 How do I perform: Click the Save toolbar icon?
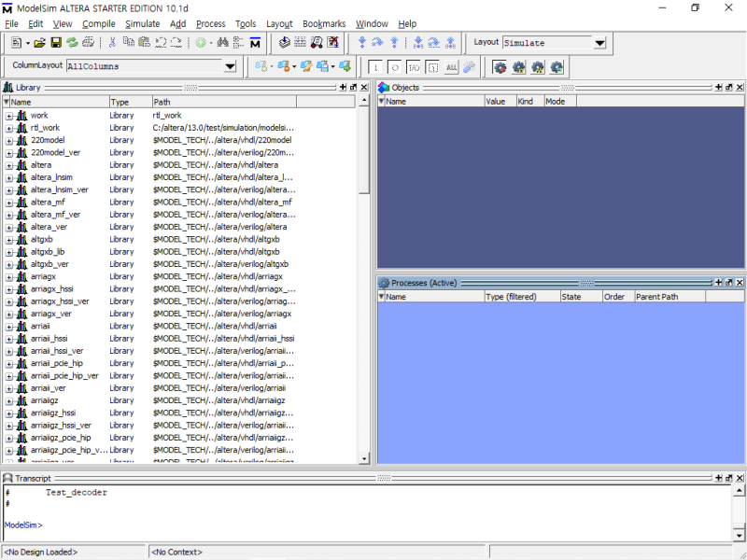[x=54, y=42]
